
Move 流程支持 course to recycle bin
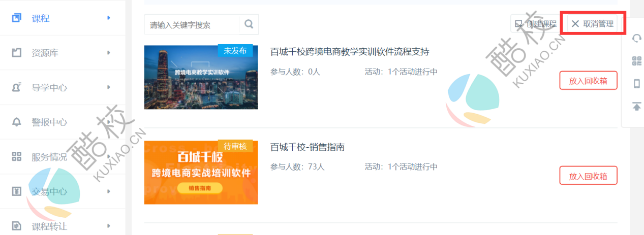pyautogui.click(x=588, y=80)
